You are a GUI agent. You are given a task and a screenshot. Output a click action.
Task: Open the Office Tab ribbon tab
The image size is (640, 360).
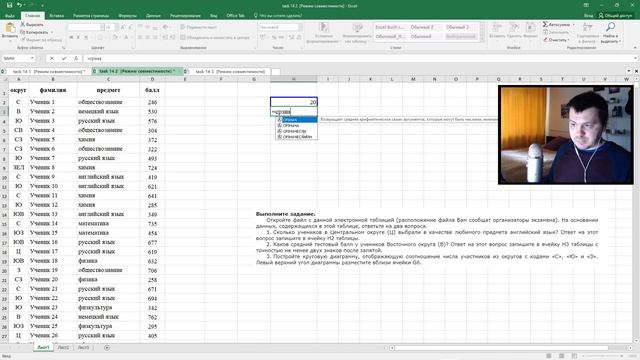(x=236, y=16)
